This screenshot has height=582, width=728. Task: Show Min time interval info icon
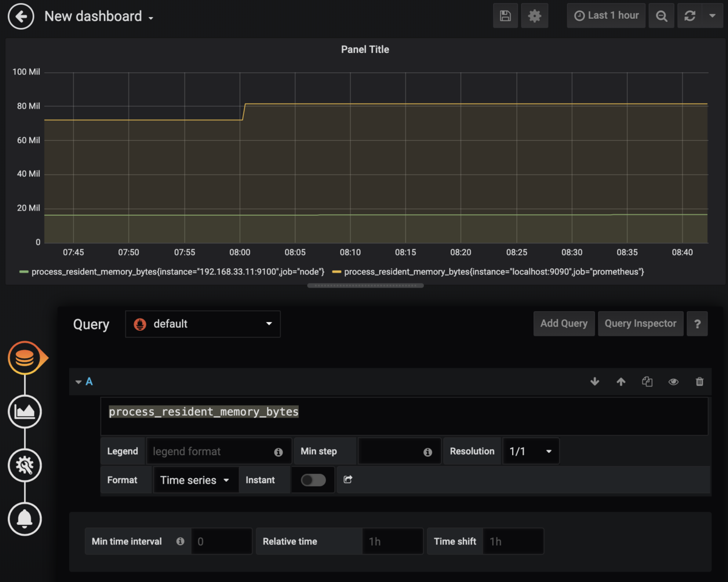[180, 541]
